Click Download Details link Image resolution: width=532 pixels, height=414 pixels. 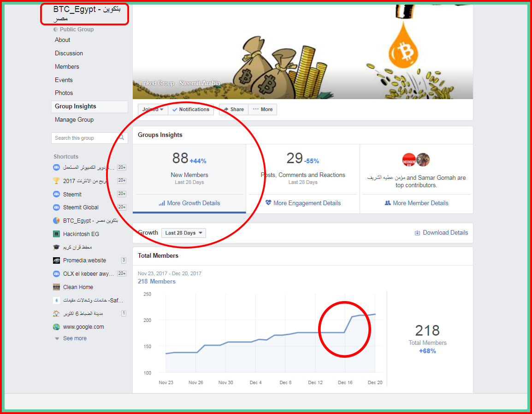click(445, 232)
